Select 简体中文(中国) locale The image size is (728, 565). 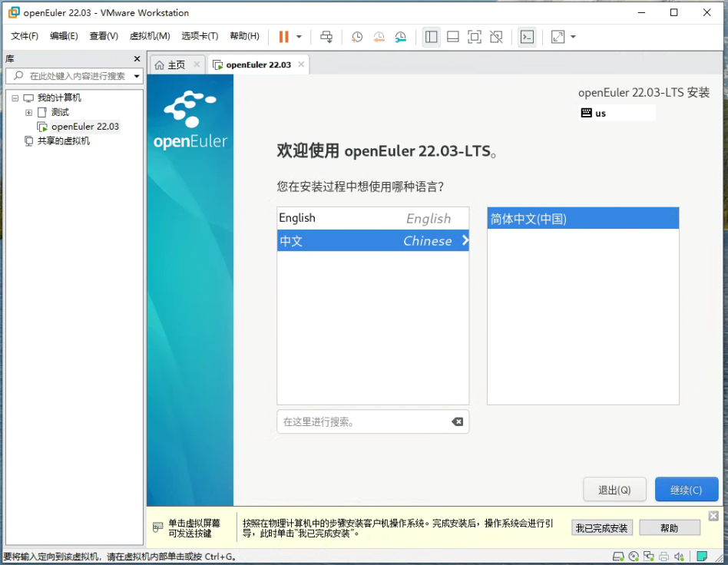pyautogui.click(x=583, y=219)
